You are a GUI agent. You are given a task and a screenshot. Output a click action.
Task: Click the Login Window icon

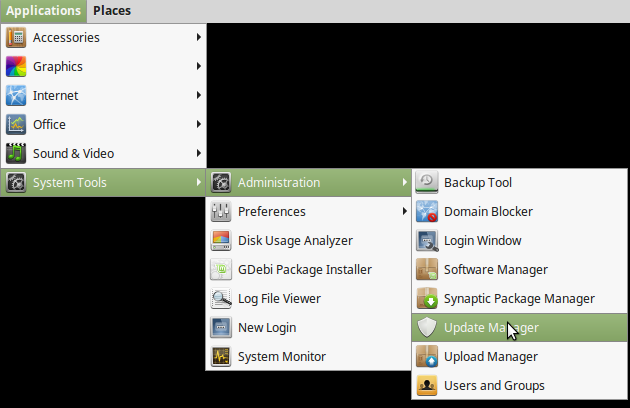point(427,240)
